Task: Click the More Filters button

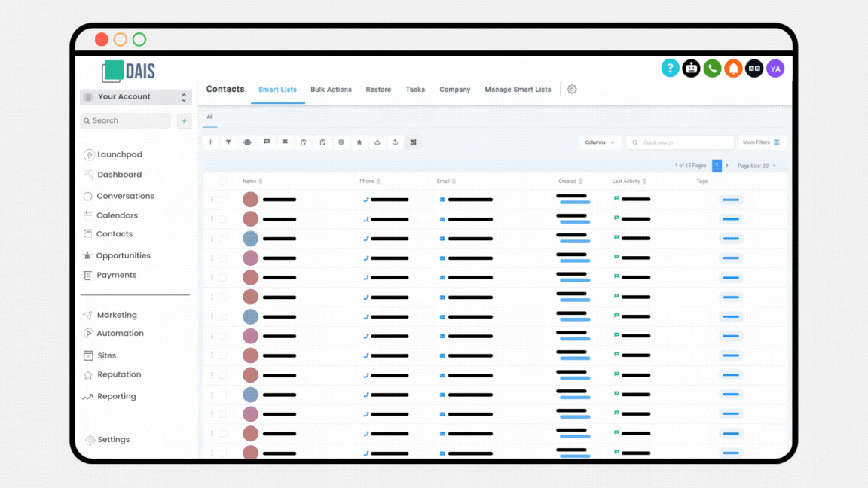Action: click(x=761, y=142)
